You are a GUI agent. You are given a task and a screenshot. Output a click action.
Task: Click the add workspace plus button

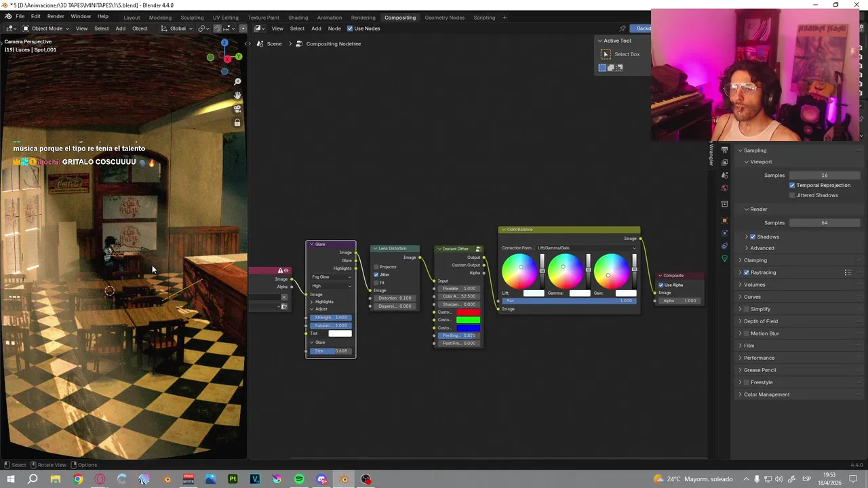click(x=505, y=18)
